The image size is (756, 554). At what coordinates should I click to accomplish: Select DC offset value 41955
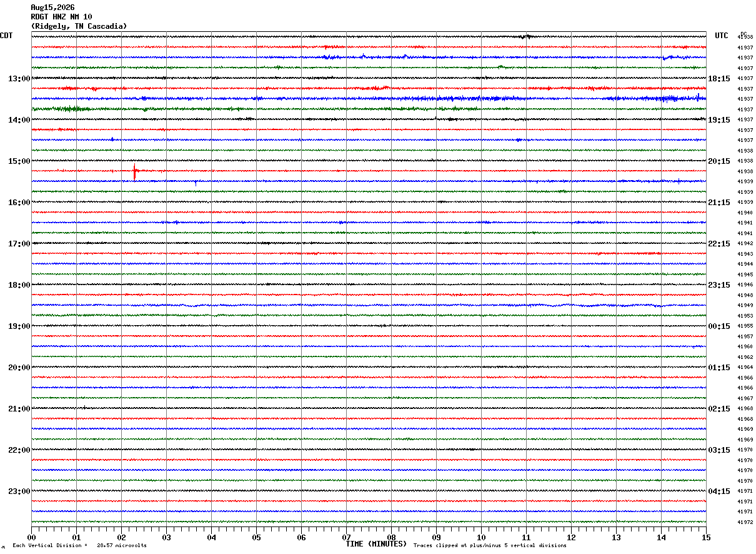coord(745,326)
